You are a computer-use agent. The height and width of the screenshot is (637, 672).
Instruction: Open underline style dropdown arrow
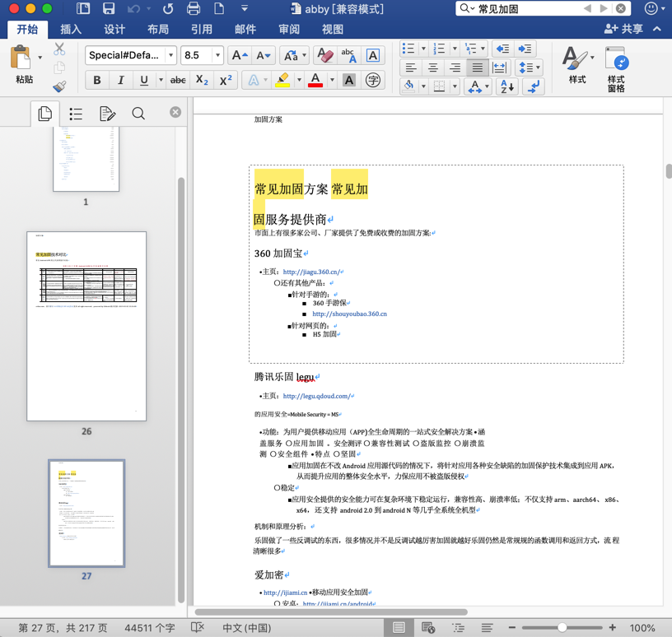click(x=161, y=80)
